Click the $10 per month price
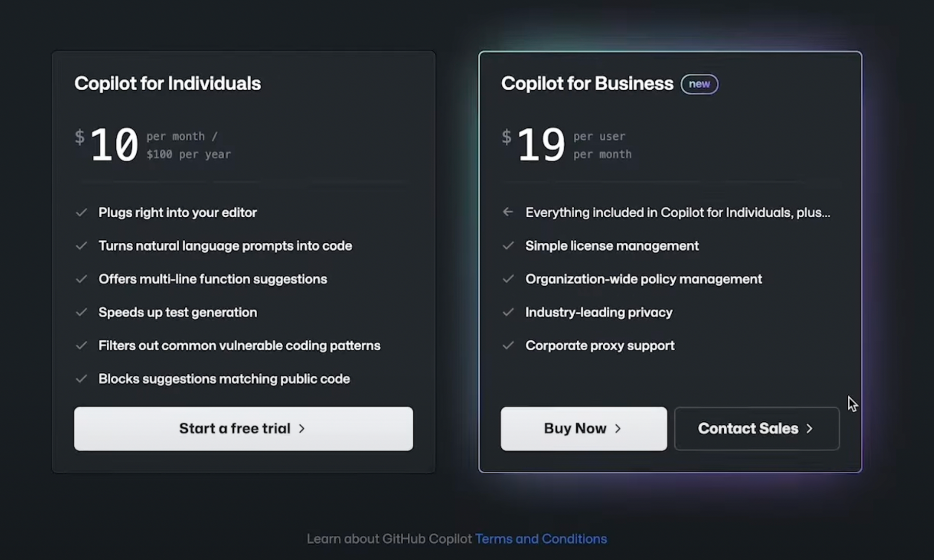The image size is (934, 560). (x=114, y=145)
